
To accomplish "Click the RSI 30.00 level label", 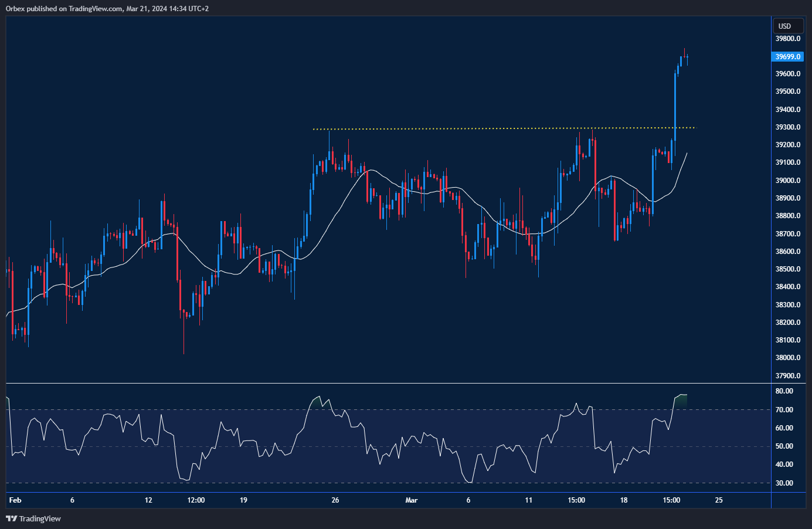I will click(784, 483).
